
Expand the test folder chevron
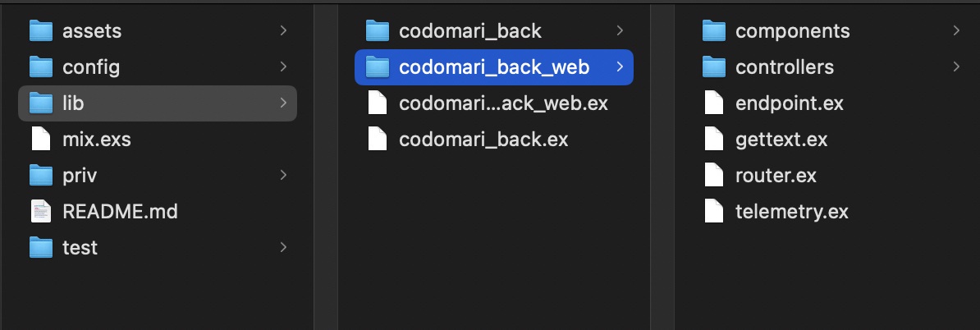[x=284, y=247]
